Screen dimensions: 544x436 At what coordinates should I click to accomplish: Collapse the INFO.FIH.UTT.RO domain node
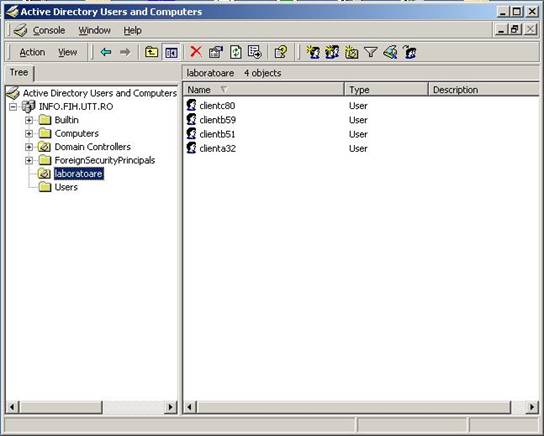click(x=13, y=106)
